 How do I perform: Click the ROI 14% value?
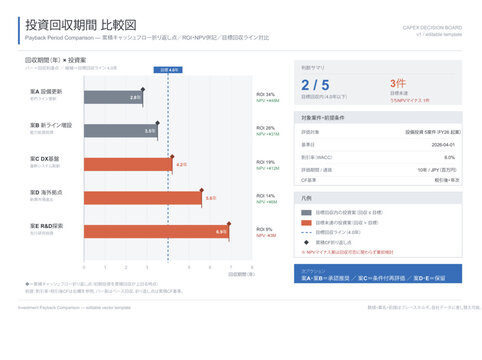coord(265,196)
